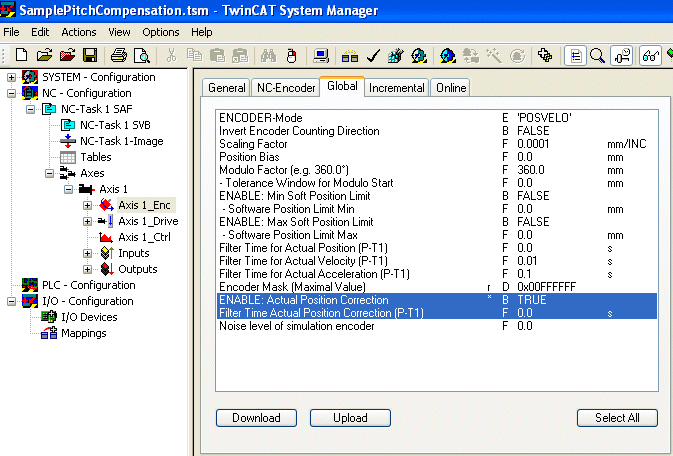Open the Edit menu
673x456 pixels.
pyautogui.click(x=40, y=32)
